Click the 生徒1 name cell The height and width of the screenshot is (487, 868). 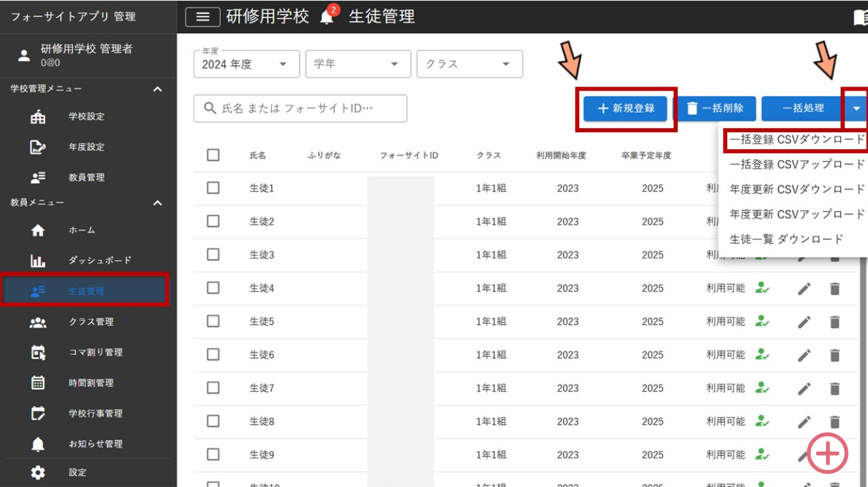coord(261,188)
